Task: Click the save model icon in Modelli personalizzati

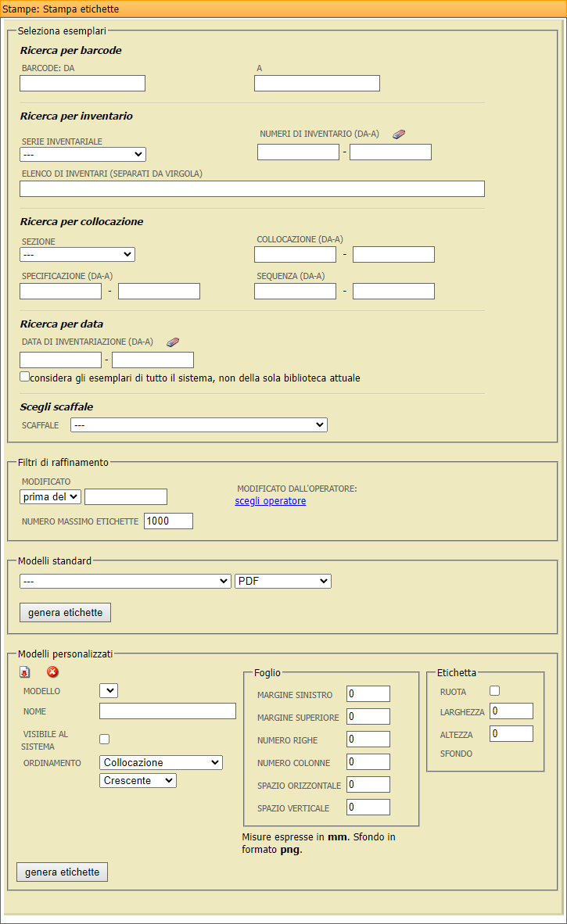Action: coord(25,672)
